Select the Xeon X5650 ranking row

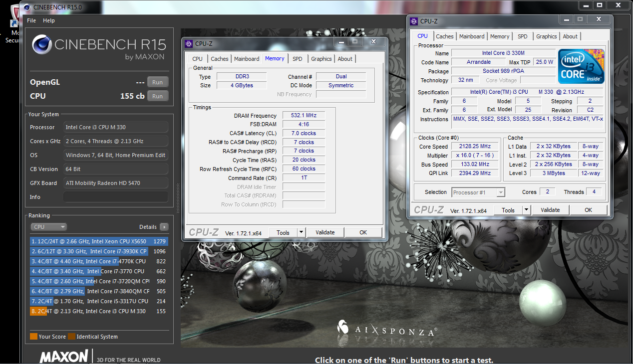click(x=99, y=241)
